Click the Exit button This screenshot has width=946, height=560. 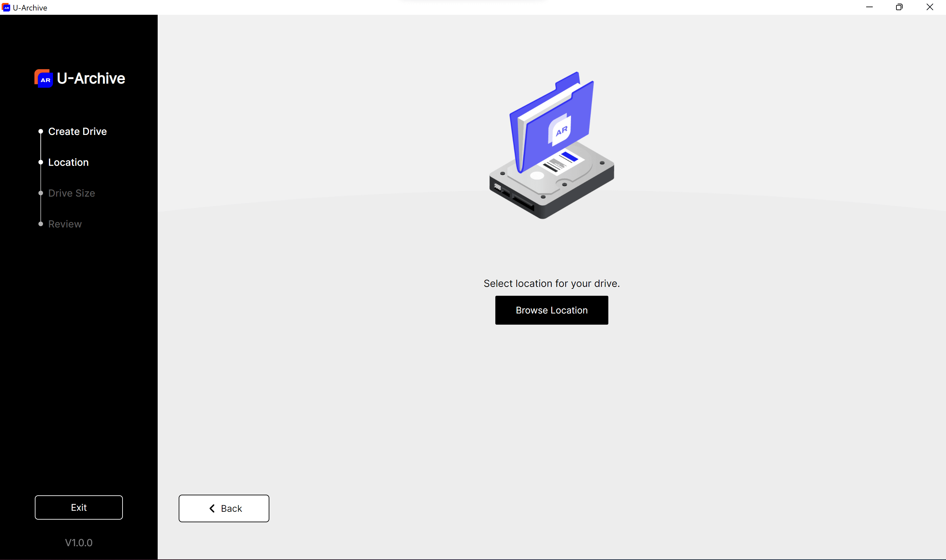(79, 507)
